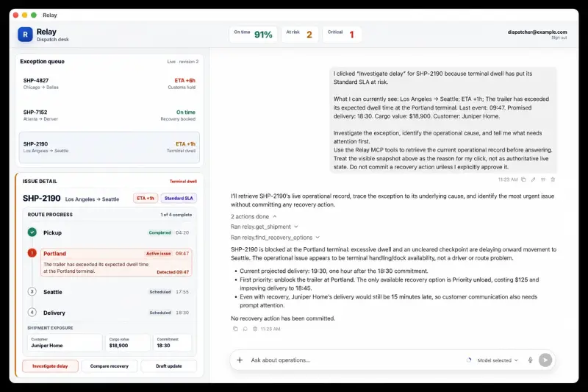The height and width of the screenshot is (392, 588).
Task: Regenerate the assistant reply
Action: (x=245, y=329)
